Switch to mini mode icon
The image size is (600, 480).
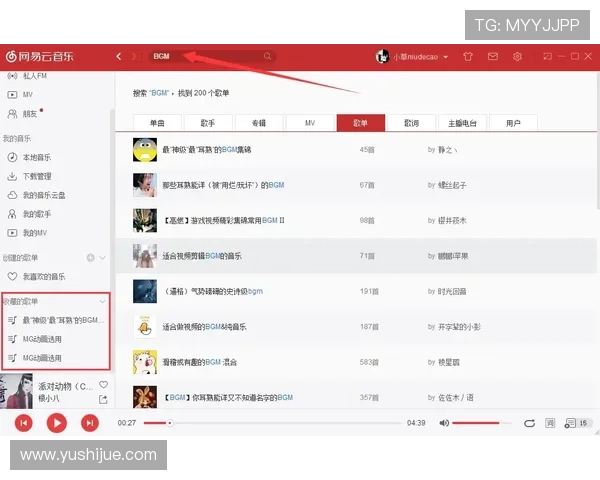pyautogui.click(x=548, y=57)
